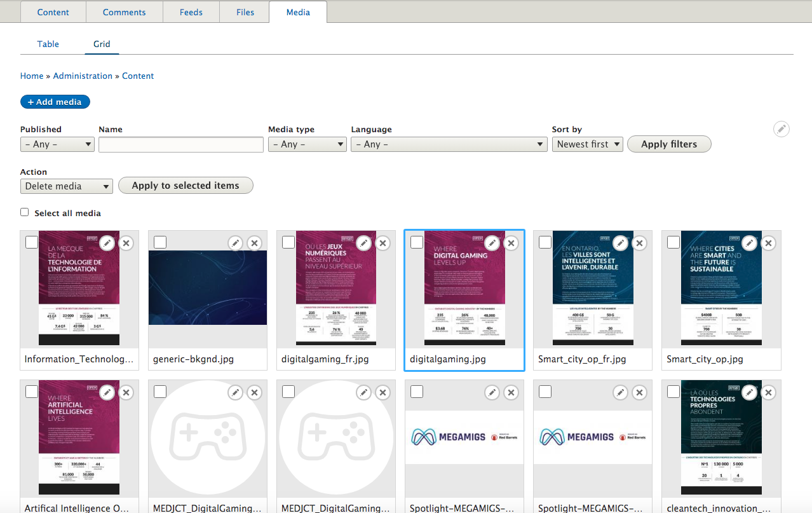Delete the digitalgaming_fr.jpg media item

[x=382, y=243]
